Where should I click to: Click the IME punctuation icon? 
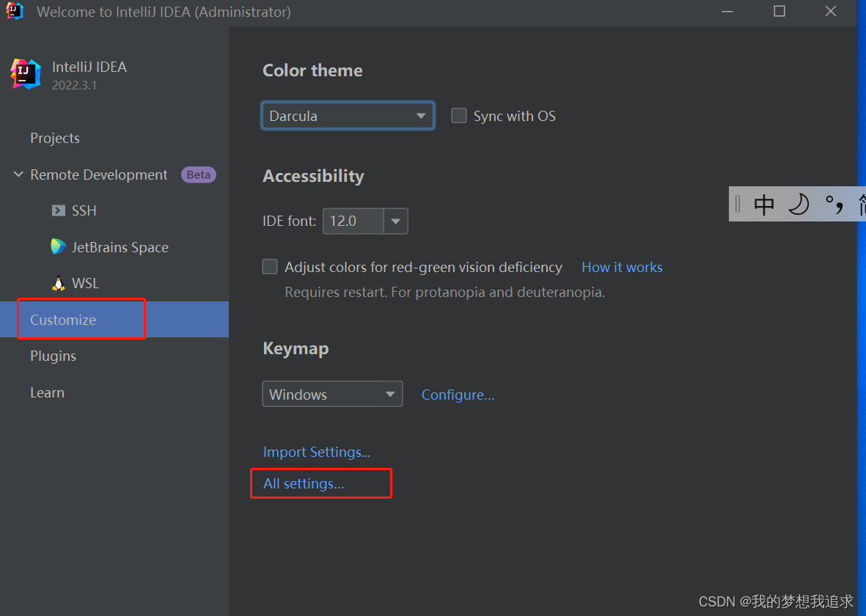click(834, 205)
